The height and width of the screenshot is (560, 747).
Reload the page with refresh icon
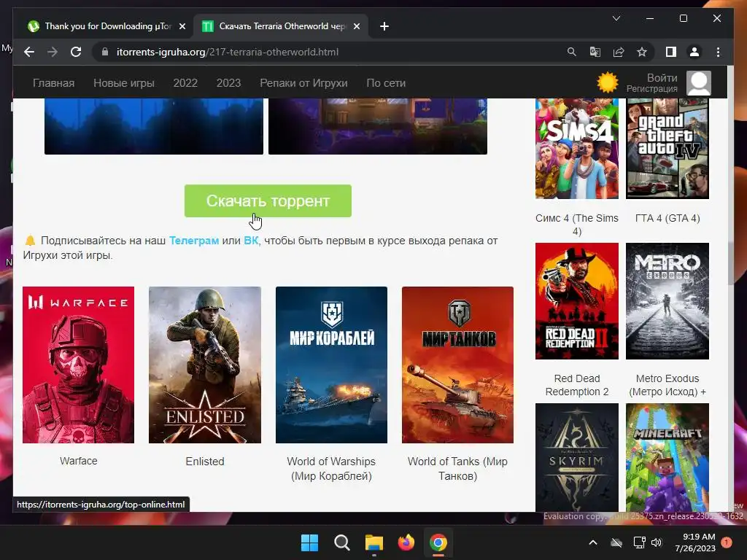(76, 52)
